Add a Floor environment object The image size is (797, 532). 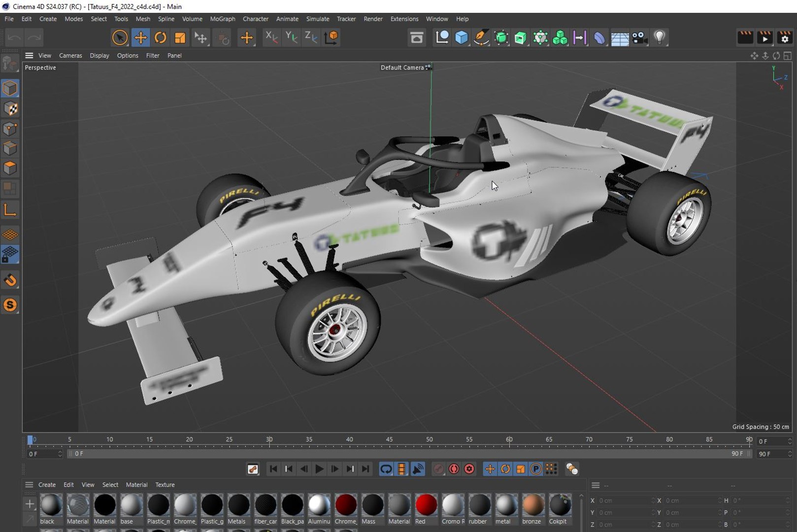pos(620,37)
